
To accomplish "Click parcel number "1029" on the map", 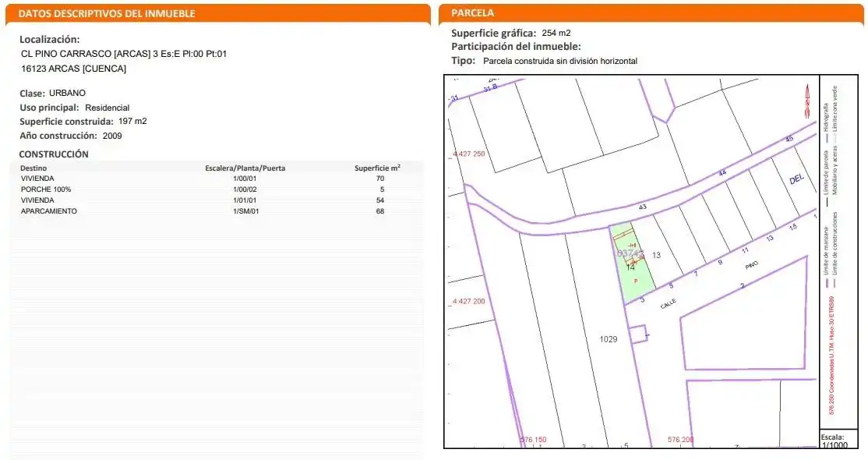I will coord(609,339).
